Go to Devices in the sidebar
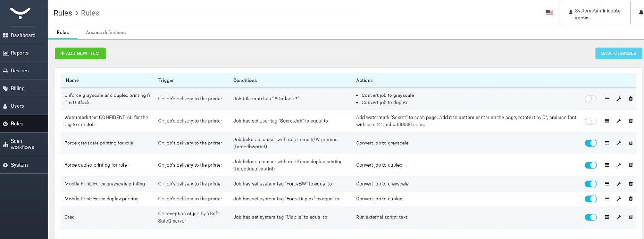The height and width of the screenshot is (239, 644). click(x=20, y=71)
